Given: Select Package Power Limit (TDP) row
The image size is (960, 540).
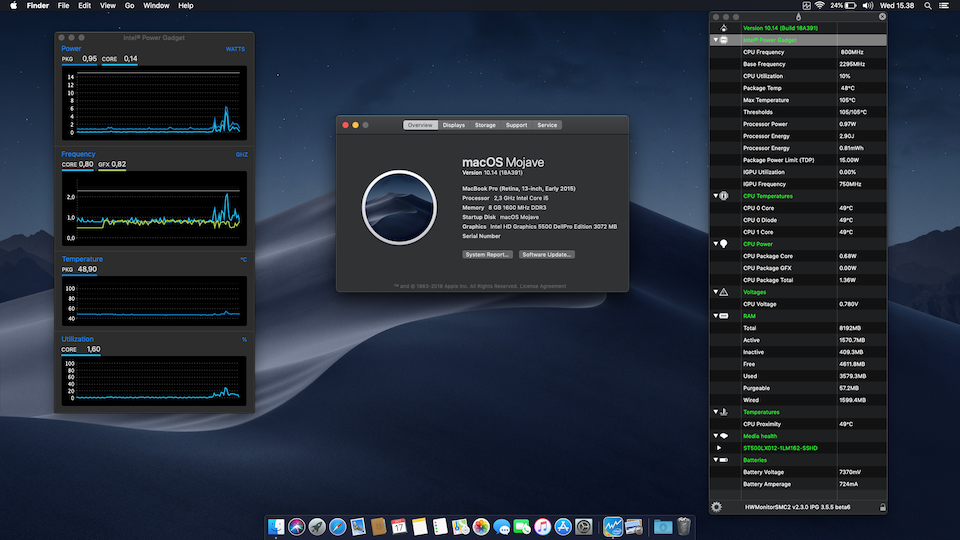Looking at the screenshot, I should pyautogui.click(x=798, y=160).
